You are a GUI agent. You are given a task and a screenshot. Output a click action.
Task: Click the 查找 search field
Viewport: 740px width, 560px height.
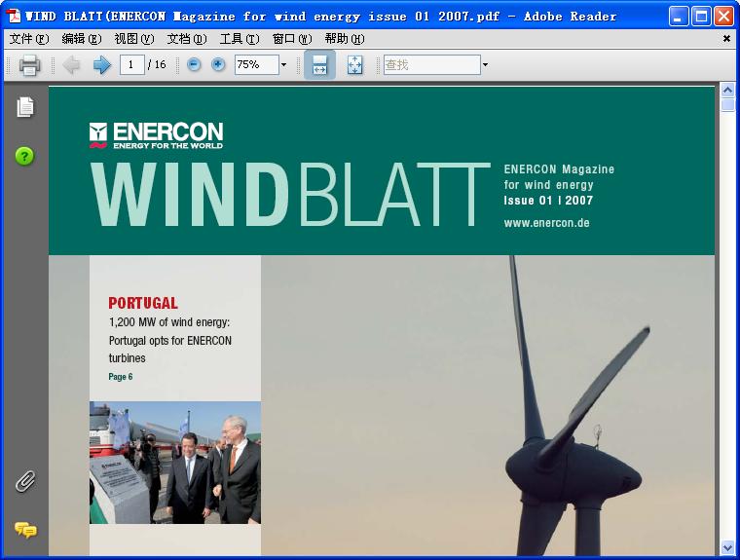click(x=431, y=64)
